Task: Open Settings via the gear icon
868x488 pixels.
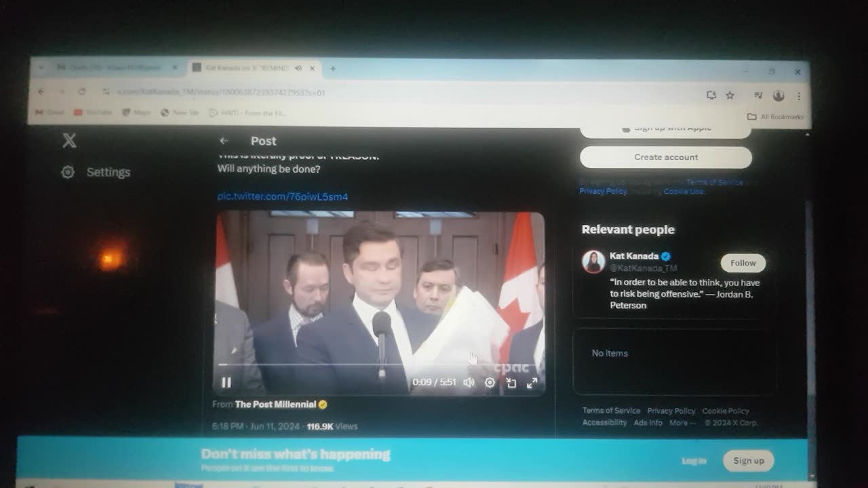Action: tap(68, 172)
